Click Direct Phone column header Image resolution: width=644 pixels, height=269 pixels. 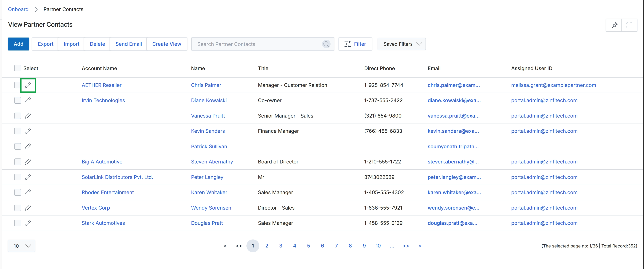[379, 68]
